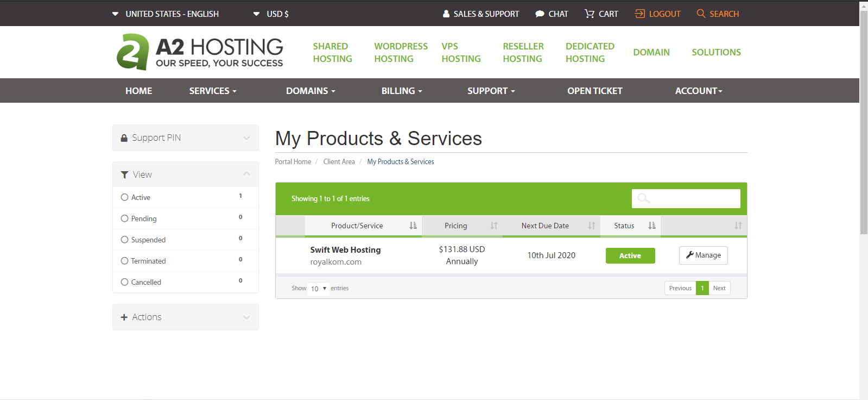Click inside the table search input field
This screenshot has height=400, width=868.
tap(686, 198)
